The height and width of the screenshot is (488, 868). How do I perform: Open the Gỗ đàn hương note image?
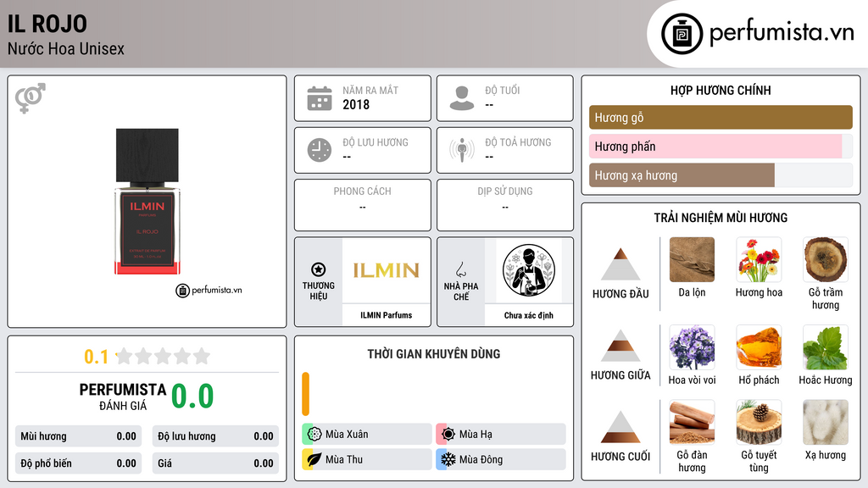pos(692,422)
